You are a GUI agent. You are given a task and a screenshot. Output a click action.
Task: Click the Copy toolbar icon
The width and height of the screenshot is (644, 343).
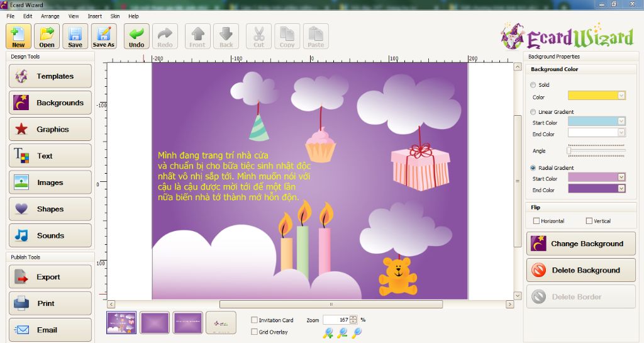click(x=287, y=36)
